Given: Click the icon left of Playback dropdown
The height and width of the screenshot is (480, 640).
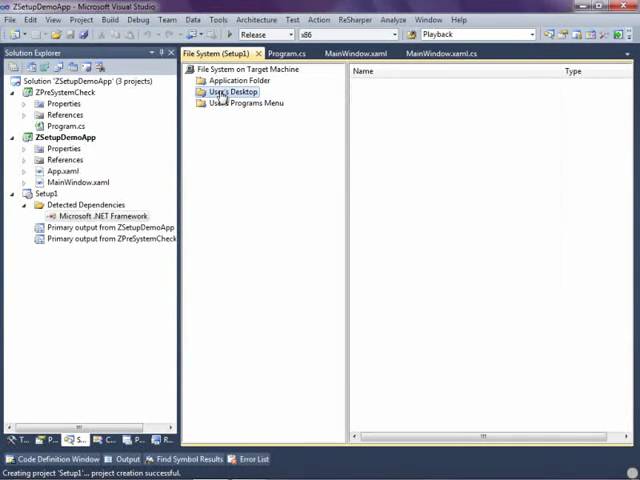Looking at the screenshot, I should (x=411, y=35).
